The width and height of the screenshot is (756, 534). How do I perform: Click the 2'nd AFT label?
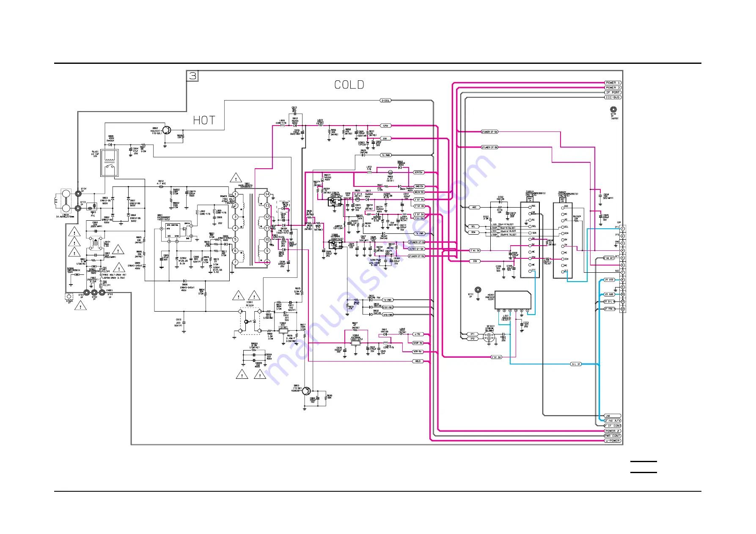point(610,258)
